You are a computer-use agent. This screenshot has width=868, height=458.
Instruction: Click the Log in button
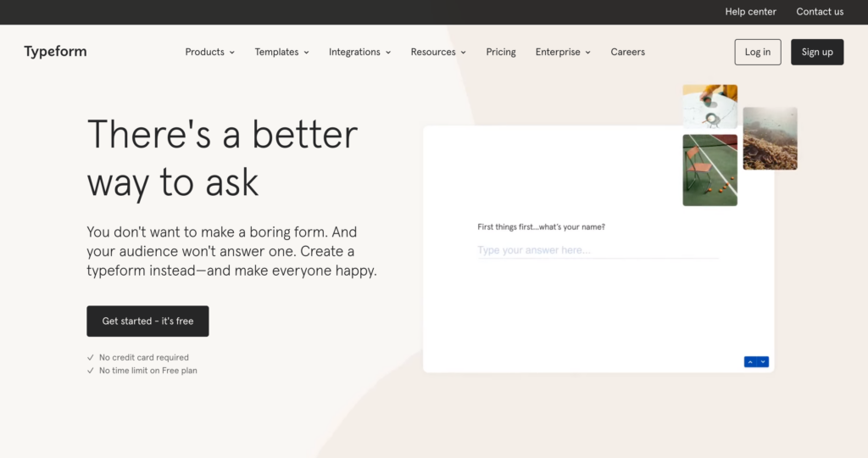click(x=758, y=52)
